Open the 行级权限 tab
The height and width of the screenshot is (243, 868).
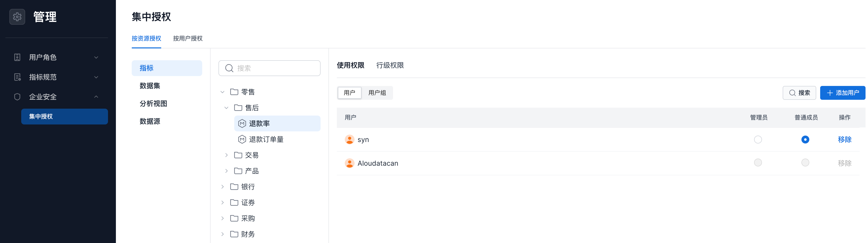(390, 65)
